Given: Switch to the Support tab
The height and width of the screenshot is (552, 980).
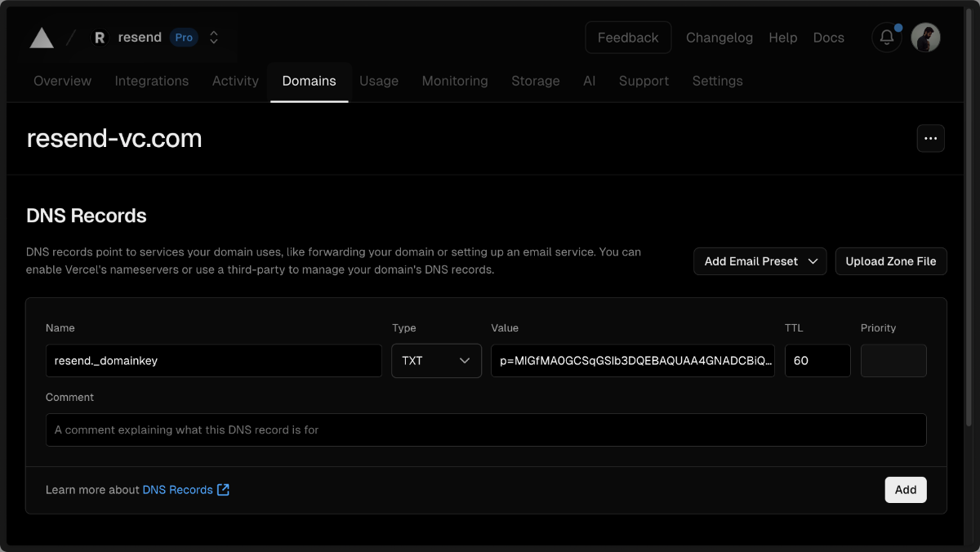Looking at the screenshot, I should pos(644,81).
